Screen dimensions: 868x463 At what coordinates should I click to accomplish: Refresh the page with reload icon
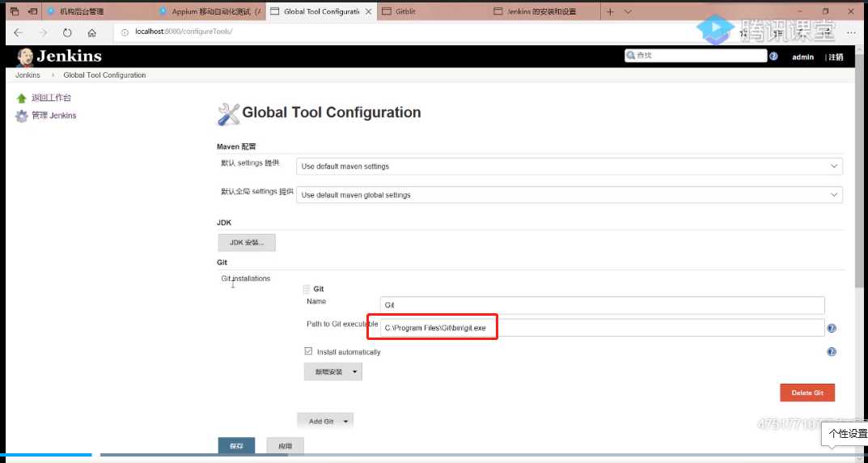click(67, 32)
